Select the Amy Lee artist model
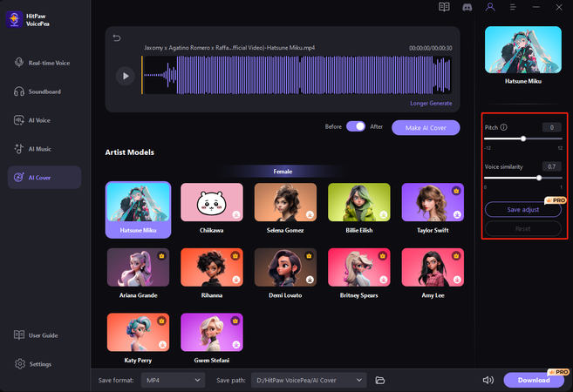Image resolution: width=573 pixels, height=392 pixels. click(433, 273)
